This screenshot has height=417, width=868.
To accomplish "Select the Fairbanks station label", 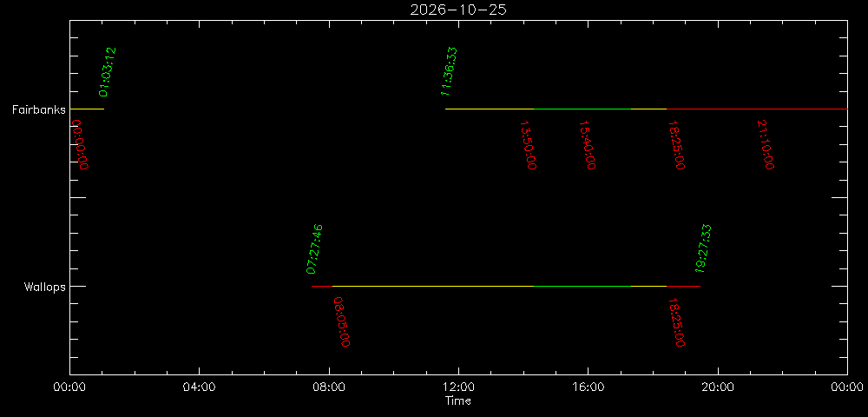I will [39, 109].
